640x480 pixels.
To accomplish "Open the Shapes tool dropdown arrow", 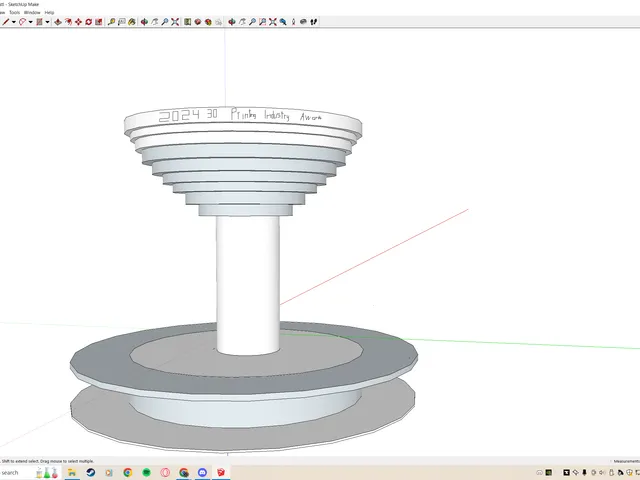I will [x=47, y=22].
